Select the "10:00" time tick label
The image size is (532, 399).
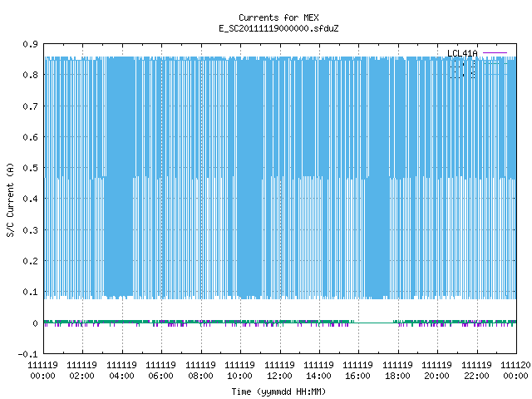tap(239, 376)
